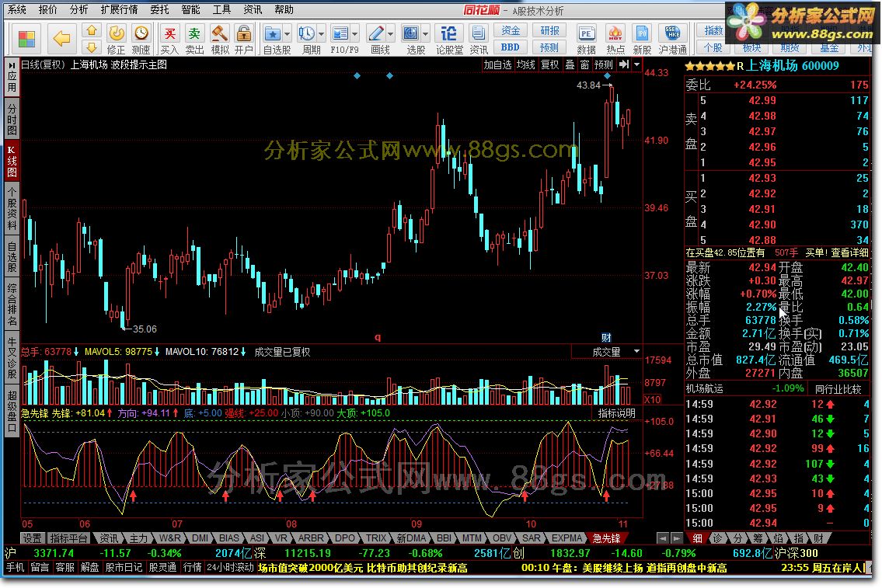Click the 热点 hot spots flame icon
The height and width of the screenshot is (588, 882).
pyautogui.click(x=615, y=40)
